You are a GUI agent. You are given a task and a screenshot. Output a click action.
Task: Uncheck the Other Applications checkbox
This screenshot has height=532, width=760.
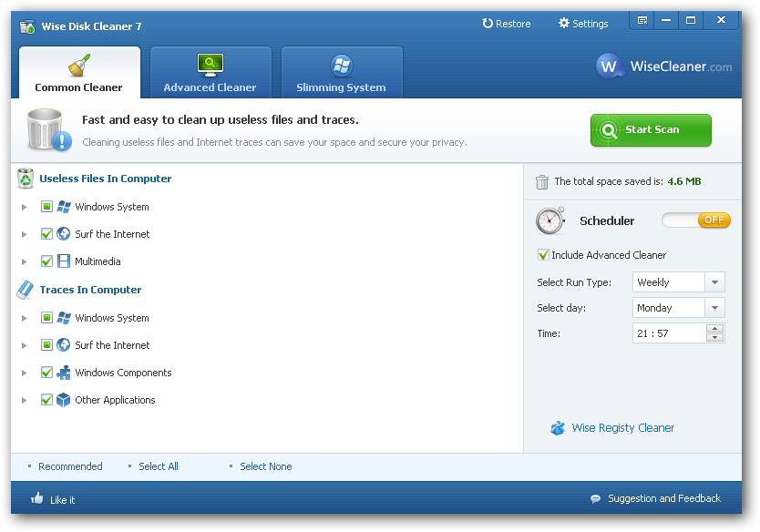pyautogui.click(x=46, y=400)
